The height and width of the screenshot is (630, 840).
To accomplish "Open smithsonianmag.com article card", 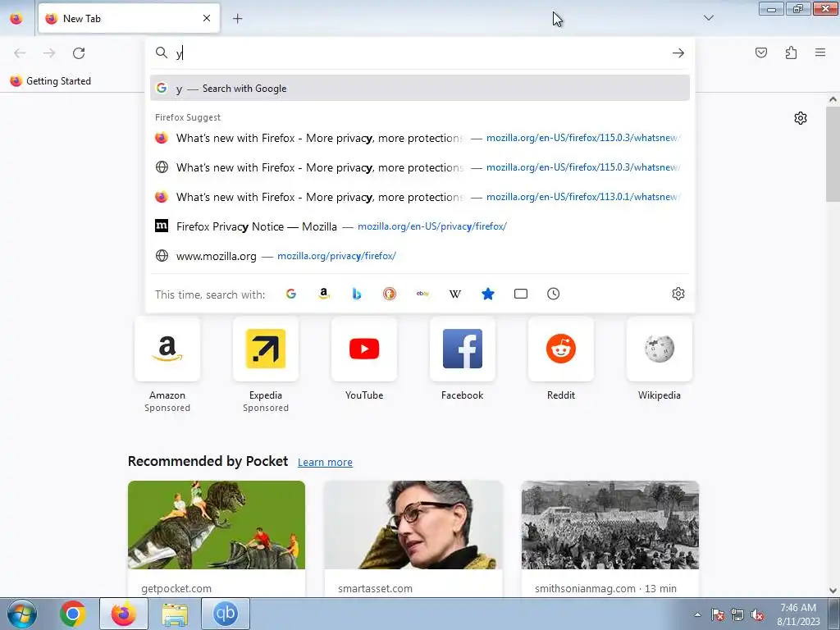I will (x=610, y=539).
